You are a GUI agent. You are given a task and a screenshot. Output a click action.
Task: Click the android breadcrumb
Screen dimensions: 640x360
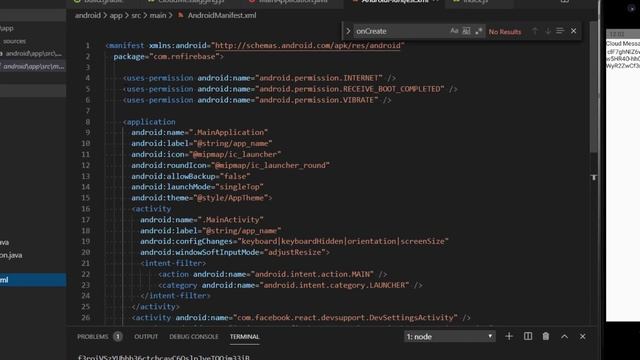[87, 16]
